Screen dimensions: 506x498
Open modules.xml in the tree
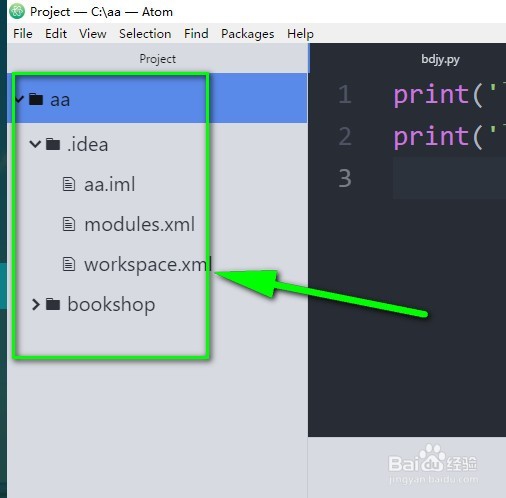pos(140,224)
